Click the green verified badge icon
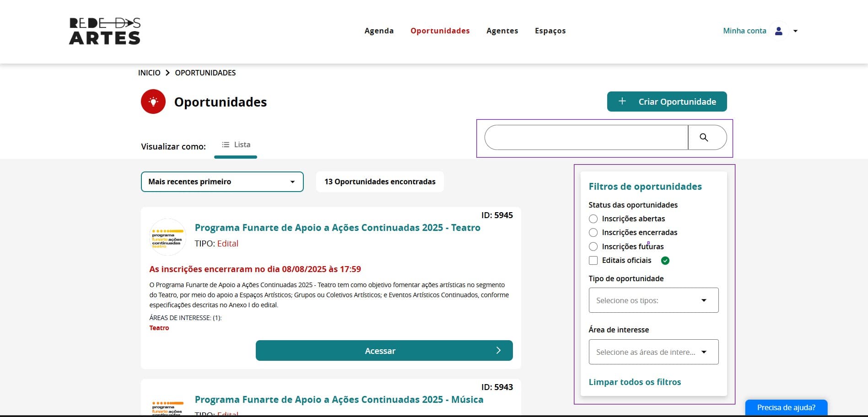The height and width of the screenshot is (417, 868). (x=665, y=261)
